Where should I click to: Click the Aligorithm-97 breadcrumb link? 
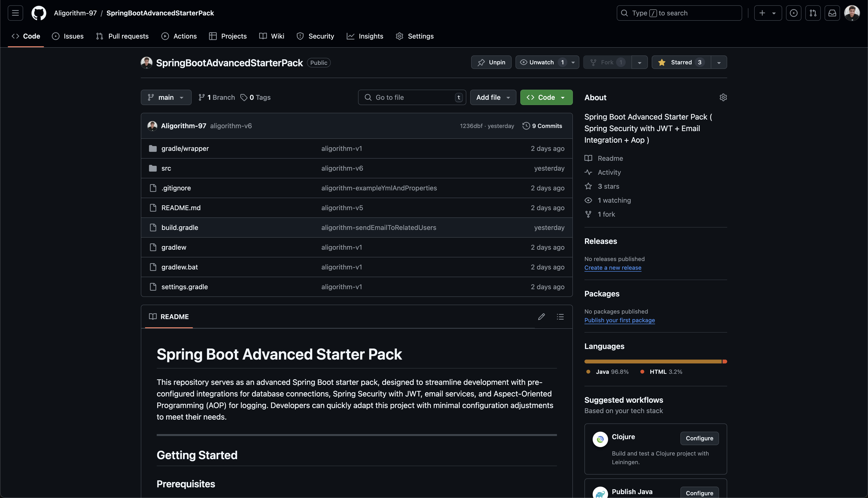click(x=75, y=13)
